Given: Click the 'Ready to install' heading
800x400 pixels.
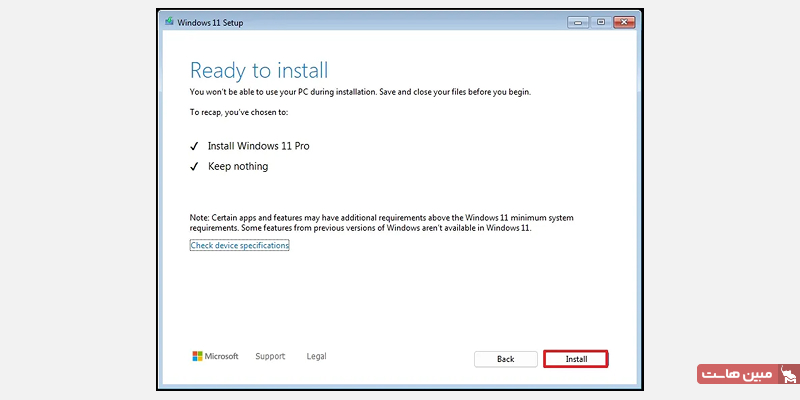Looking at the screenshot, I should 259,70.
